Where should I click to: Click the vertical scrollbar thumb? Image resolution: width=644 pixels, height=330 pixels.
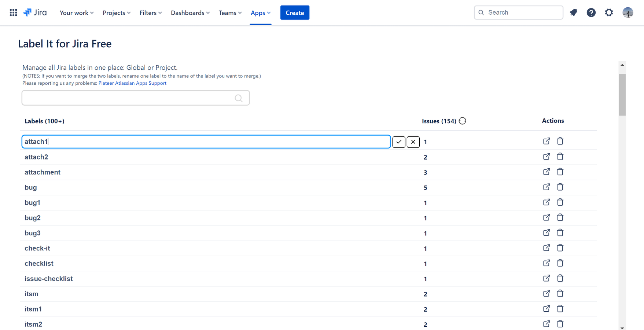(x=622, y=95)
